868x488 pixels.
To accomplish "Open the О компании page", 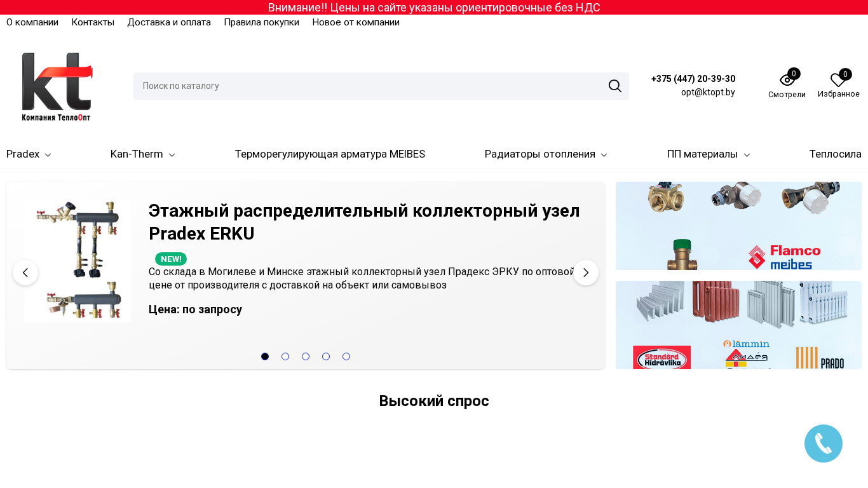I will tap(32, 22).
